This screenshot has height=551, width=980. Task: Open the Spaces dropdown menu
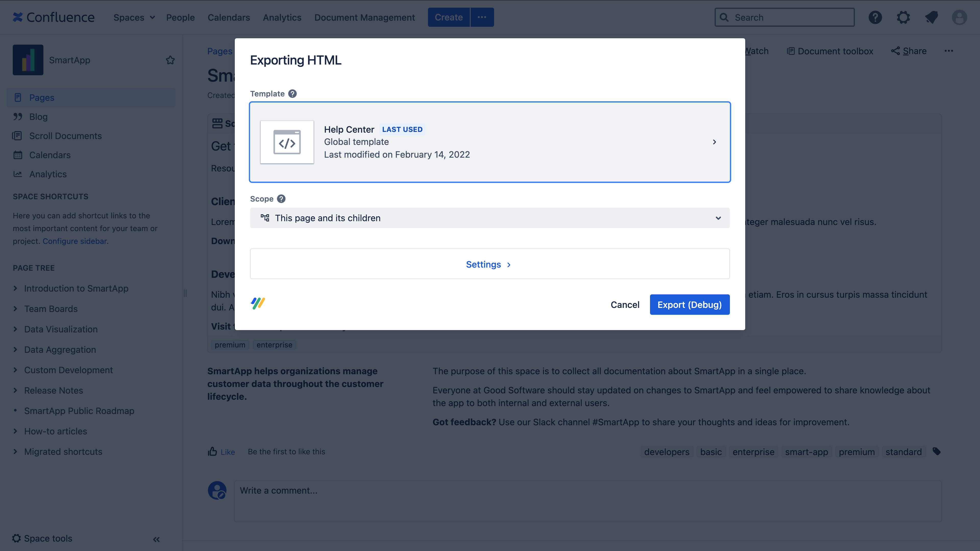[134, 18]
